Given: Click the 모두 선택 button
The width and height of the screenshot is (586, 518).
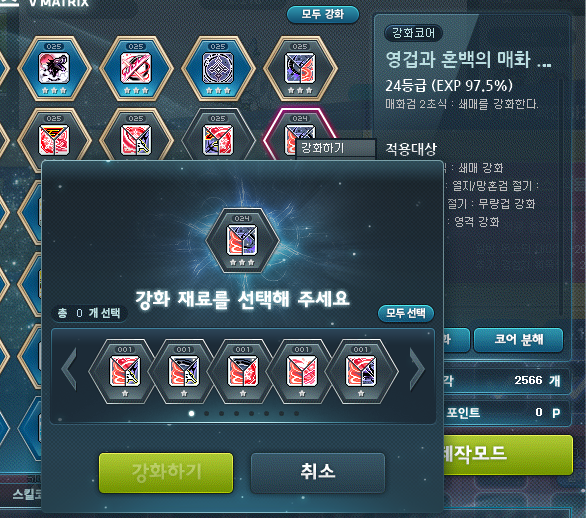Looking at the screenshot, I should pyautogui.click(x=406, y=313).
